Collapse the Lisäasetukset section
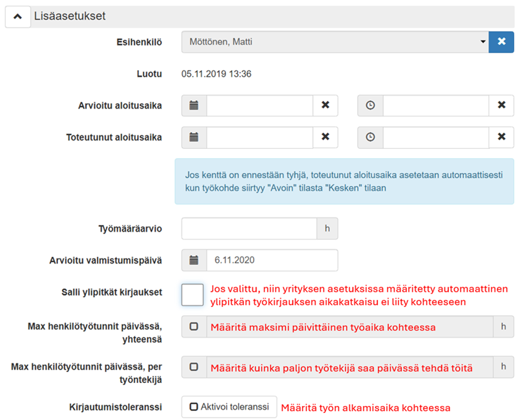This screenshot has width=516, height=420. click(x=18, y=15)
